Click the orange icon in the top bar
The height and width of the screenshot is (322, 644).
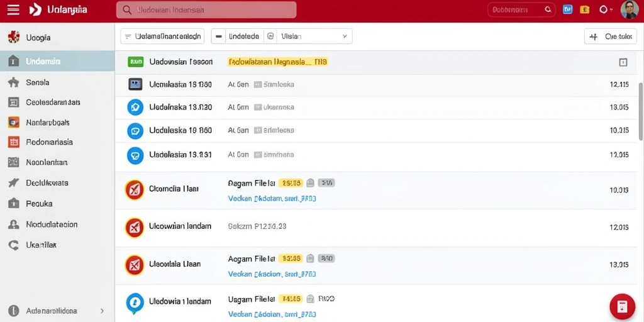pyautogui.click(x=584, y=9)
